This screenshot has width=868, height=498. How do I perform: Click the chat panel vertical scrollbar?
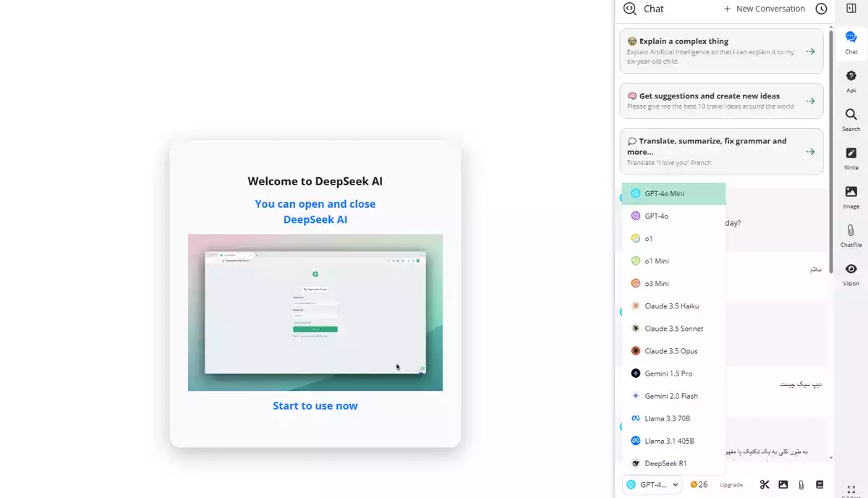831,151
